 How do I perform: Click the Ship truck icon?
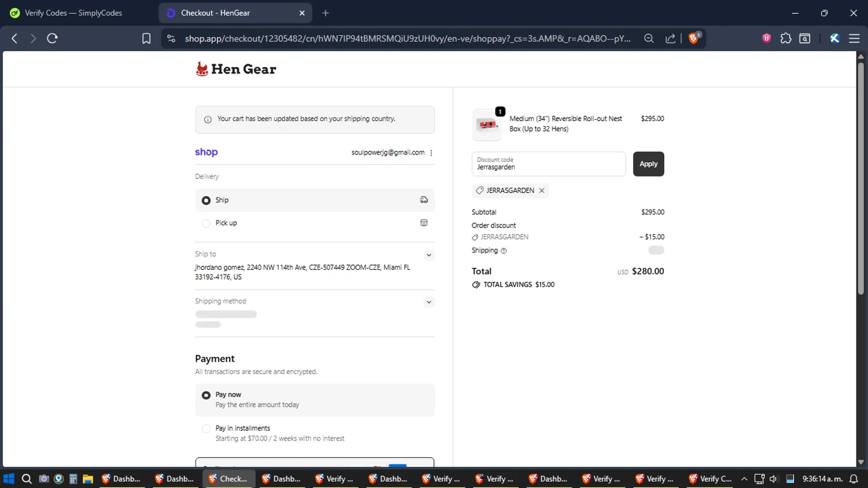[x=424, y=200]
